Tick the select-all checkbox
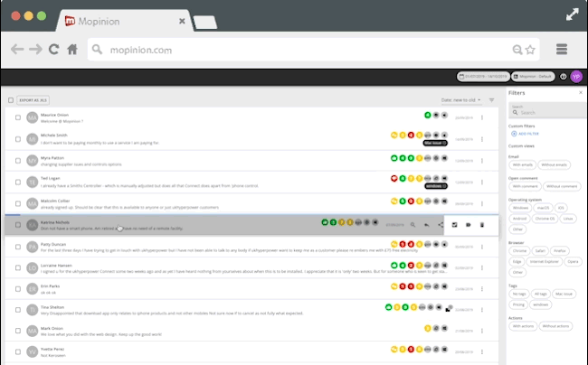Screen dimensions: 588x365 pos(11,100)
